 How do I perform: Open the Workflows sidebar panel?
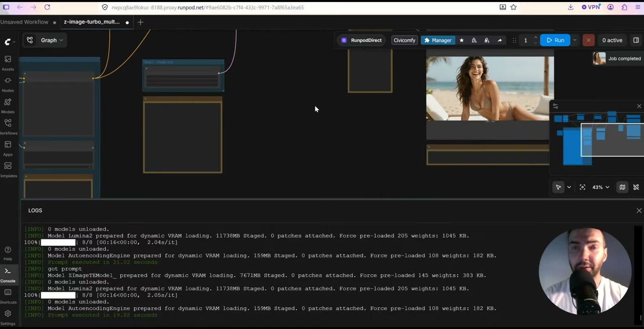click(8, 127)
